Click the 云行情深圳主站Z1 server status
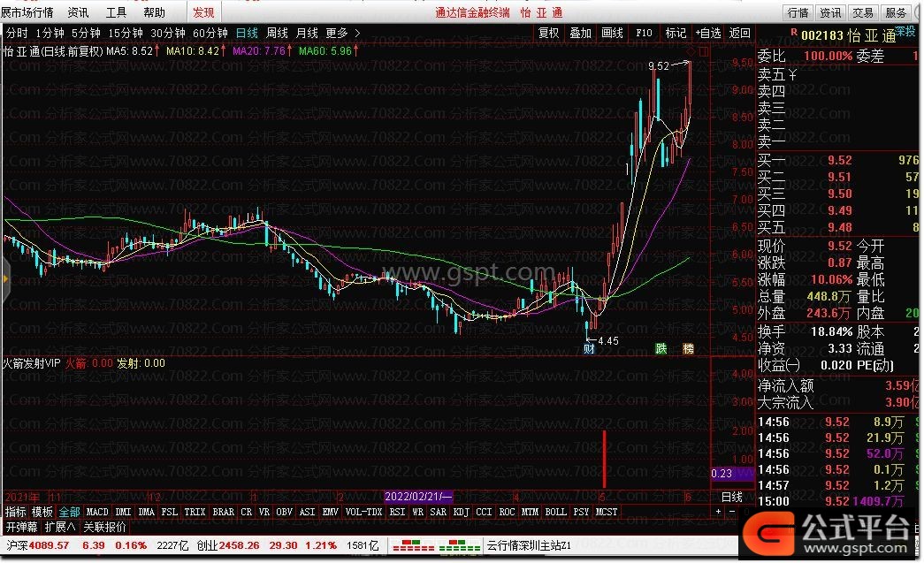The image size is (924, 563). point(529,545)
